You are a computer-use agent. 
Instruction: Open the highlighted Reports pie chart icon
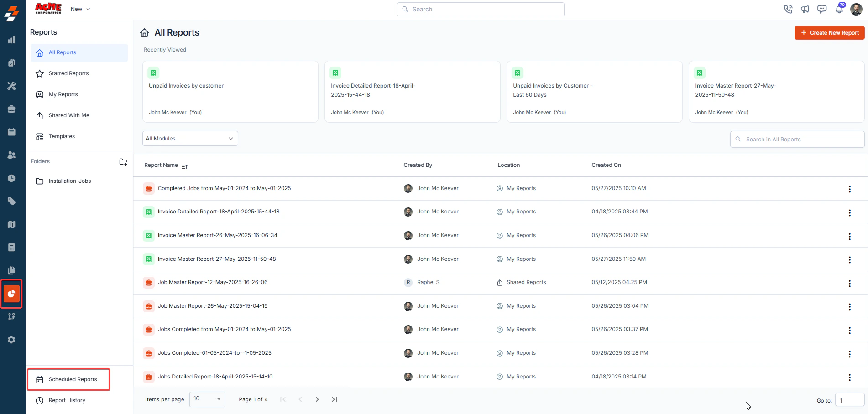(x=11, y=294)
